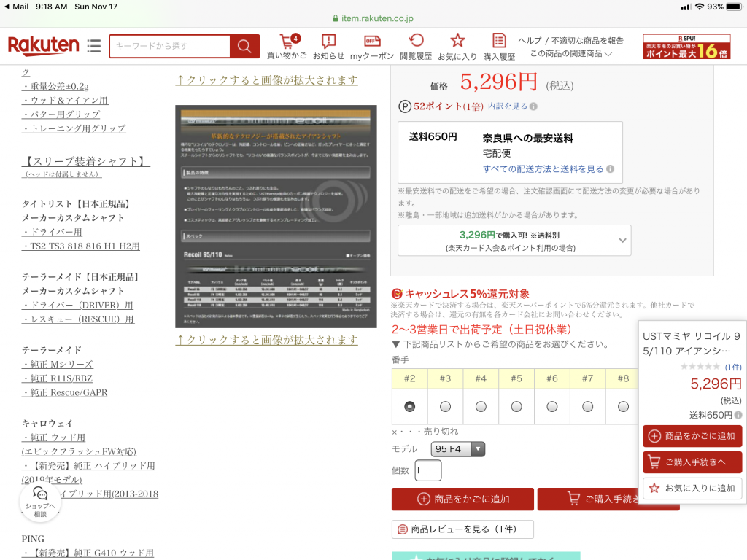Click main 商品をかごに追加 button
The image size is (747, 560).
coord(462,499)
